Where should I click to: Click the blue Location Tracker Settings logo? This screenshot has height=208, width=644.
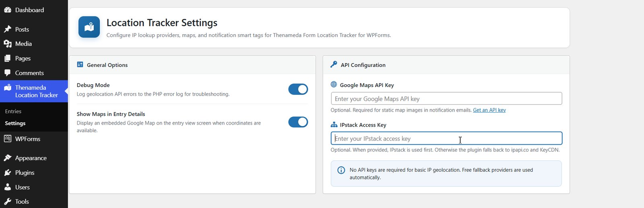[89, 27]
